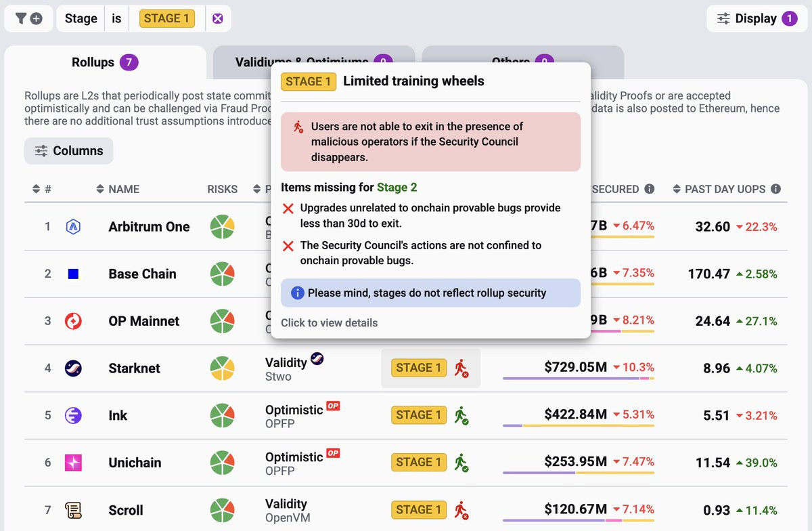Click Starknet's red exit-window runner icon
This screenshot has height=531, width=812.
461,368
